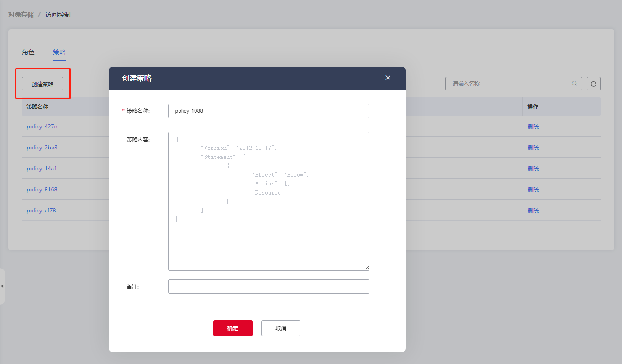Click the 备注 input field

pos(269,286)
